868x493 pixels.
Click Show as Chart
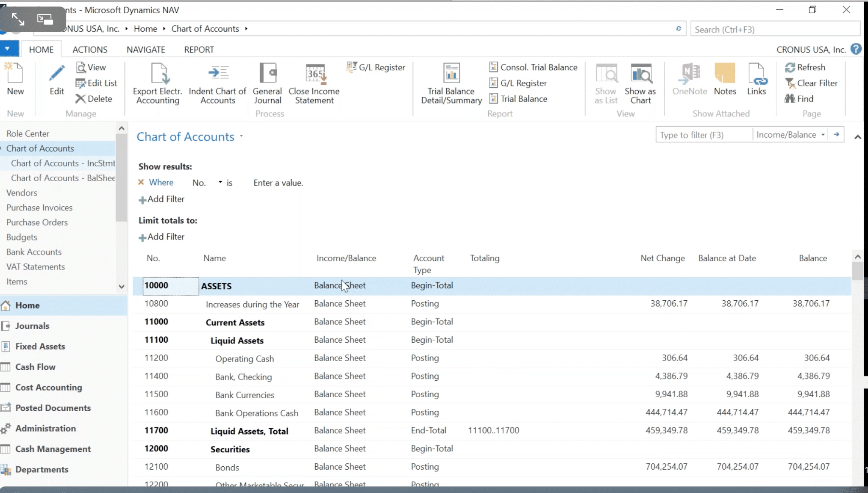(640, 83)
